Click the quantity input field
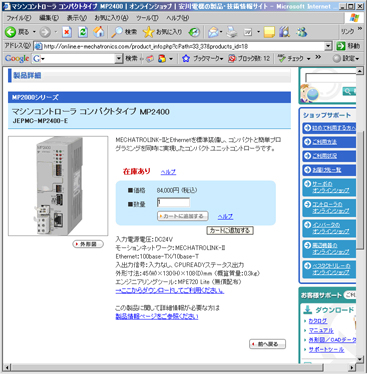This screenshot has width=367, height=374. pos(173,202)
